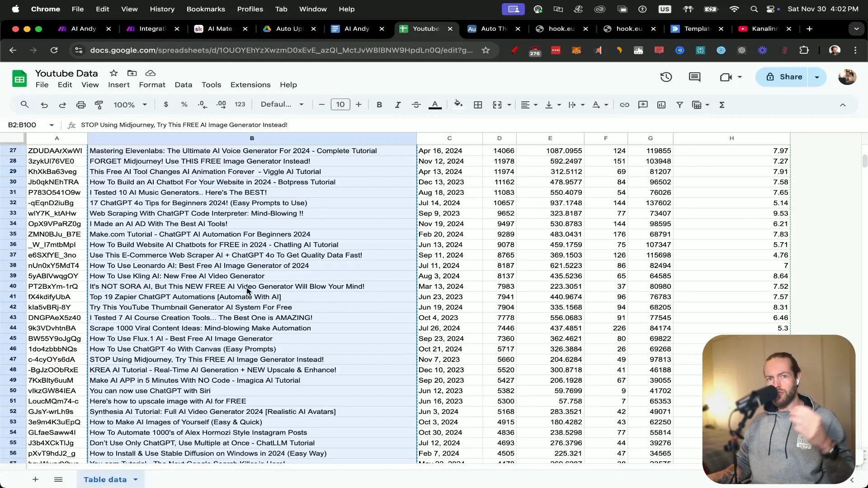Click the add new sheet plus button

(x=35, y=479)
